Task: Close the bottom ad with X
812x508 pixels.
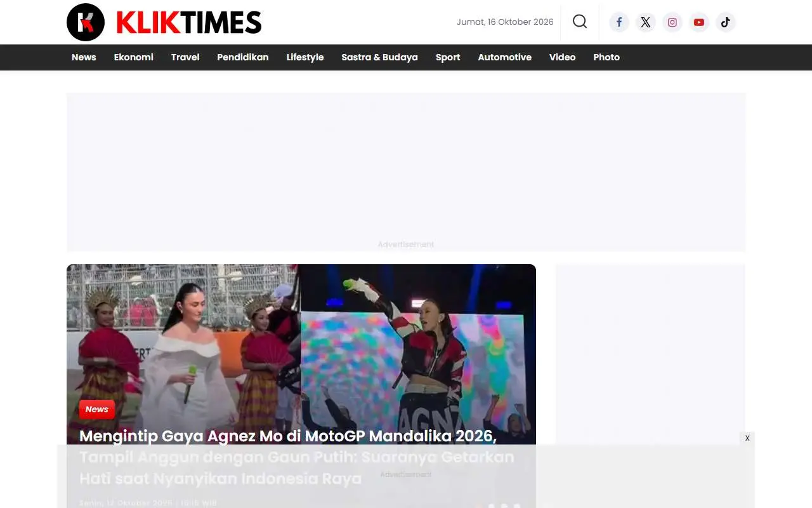Action: tap(747, 438)
